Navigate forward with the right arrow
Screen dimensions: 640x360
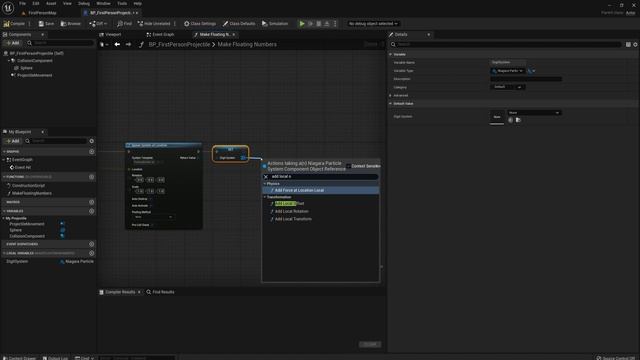[x=128, y=44]
